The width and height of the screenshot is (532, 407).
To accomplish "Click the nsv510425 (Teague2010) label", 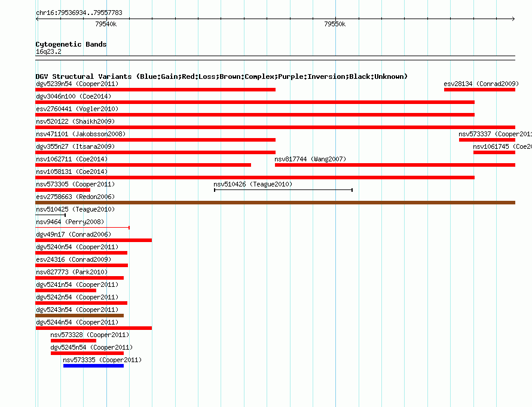I will tap(75, 209).
